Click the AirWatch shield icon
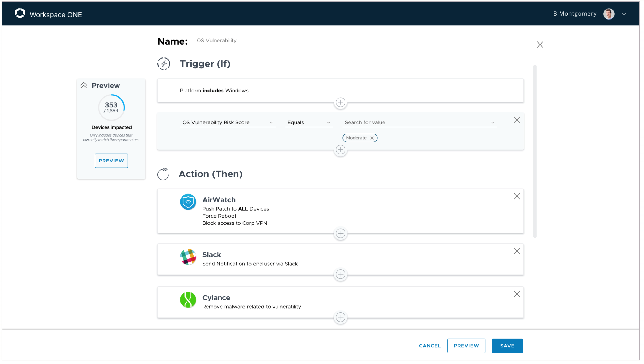Screen dimensions: 644x364 (188, 202)
